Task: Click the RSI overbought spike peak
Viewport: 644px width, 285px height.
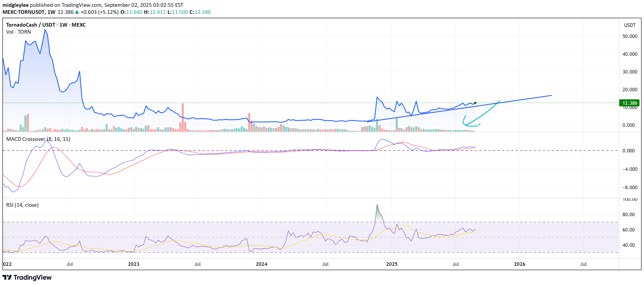Action: coord(377,205)
